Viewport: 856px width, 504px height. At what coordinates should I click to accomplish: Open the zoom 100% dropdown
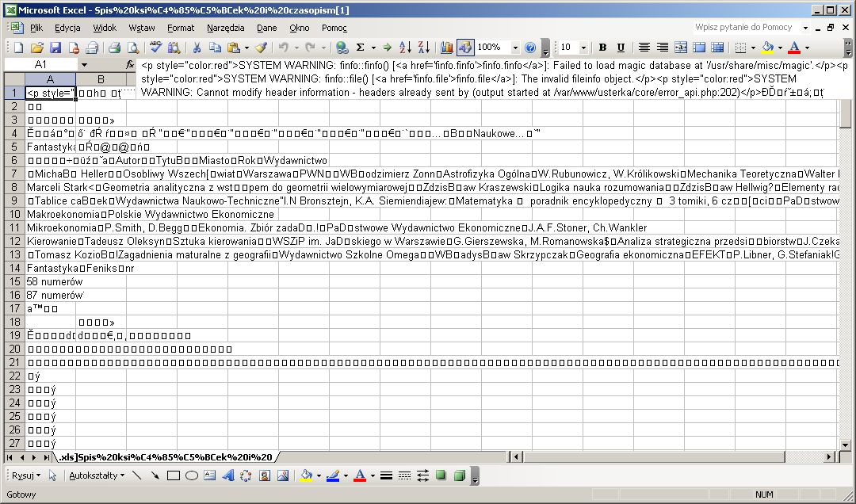tap(515, 48)
